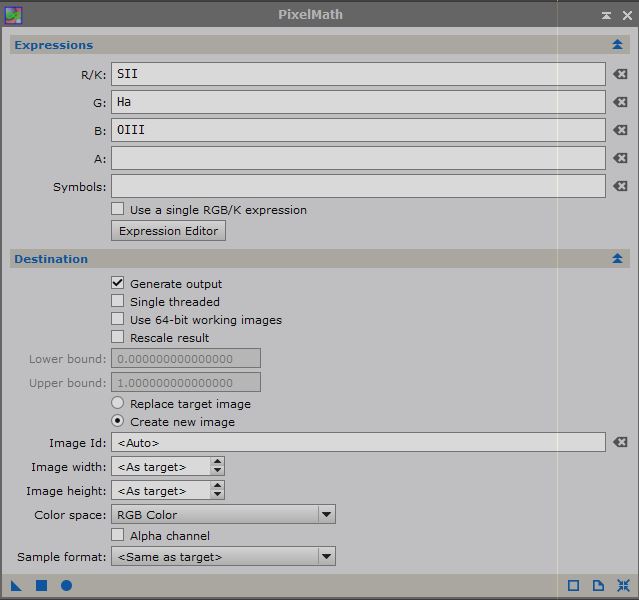Increase Image width with up arrow
Image resolution: width=639 pixels, height=600 pixels.
pyautogui.click(x=217, y=462)
